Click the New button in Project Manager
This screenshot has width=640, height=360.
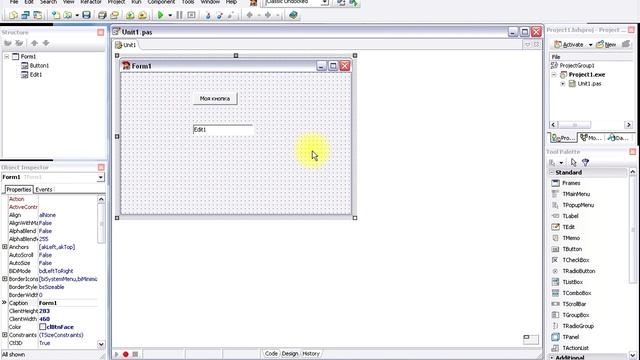[606, 45]
